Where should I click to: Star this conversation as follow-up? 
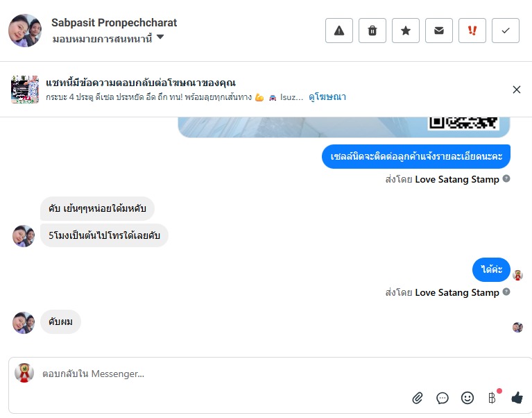pos(406,31)
